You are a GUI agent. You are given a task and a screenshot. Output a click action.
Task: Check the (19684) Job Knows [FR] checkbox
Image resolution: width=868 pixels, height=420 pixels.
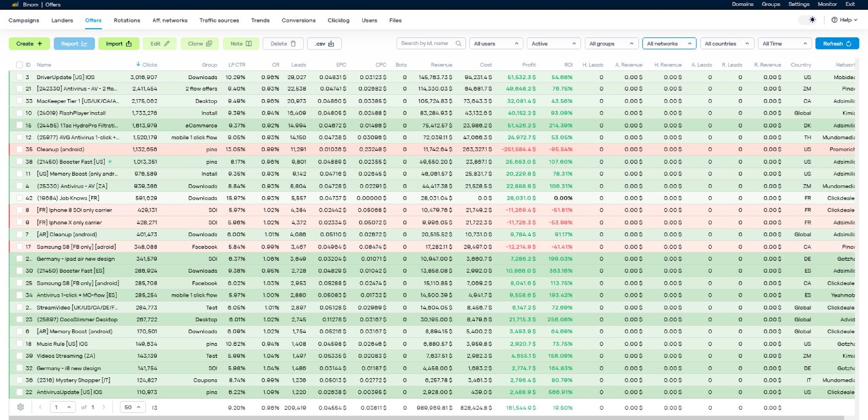point(20,198)
